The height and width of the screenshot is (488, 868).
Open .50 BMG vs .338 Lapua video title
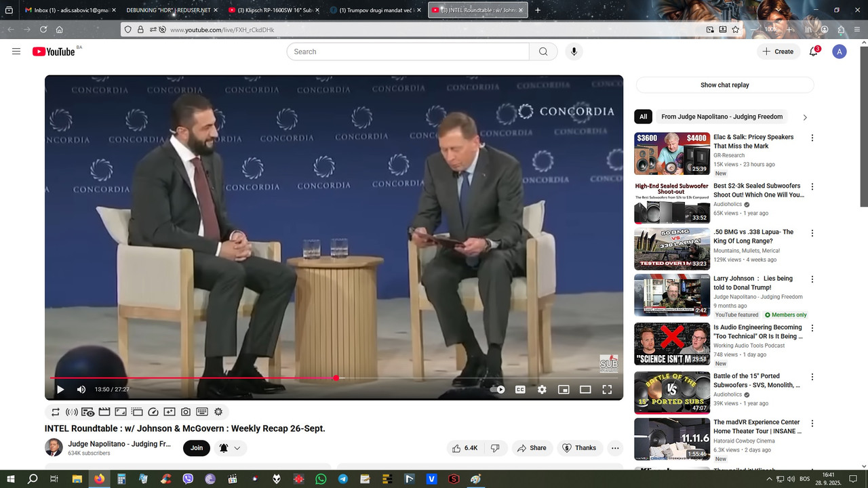point(753,237)
